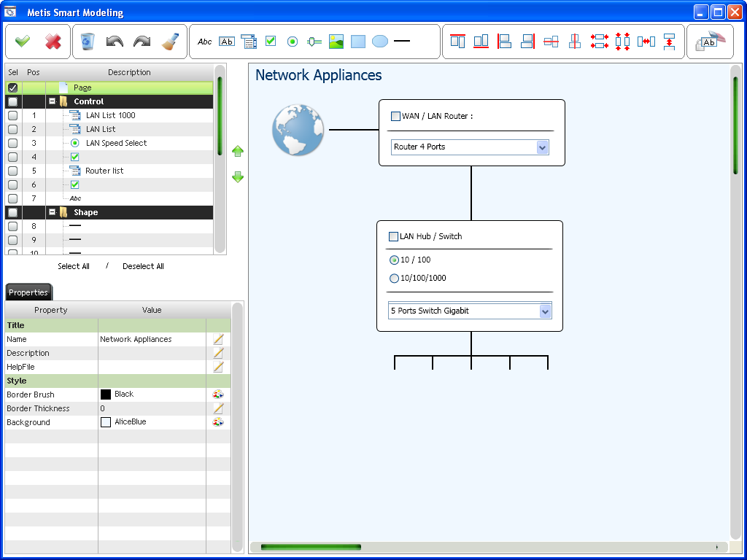Open the 5 Ports Switch Gigabit dropdown
Image resolution: width=747 pixels, height=560 pixels.
click(x=545, y=311)
